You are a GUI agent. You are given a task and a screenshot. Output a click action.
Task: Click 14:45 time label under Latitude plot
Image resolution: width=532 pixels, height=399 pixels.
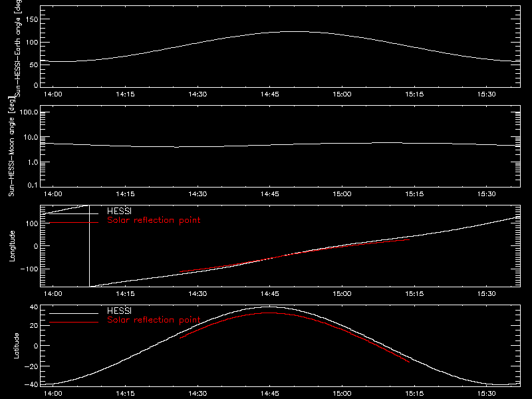pos(270,393)
